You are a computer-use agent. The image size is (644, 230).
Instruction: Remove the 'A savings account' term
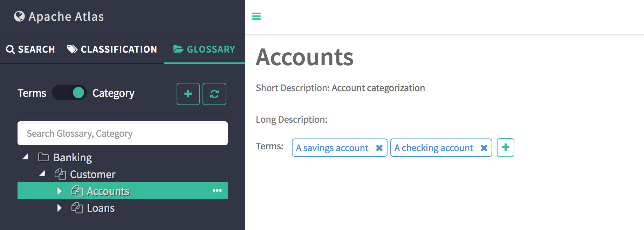pos(379,148)
